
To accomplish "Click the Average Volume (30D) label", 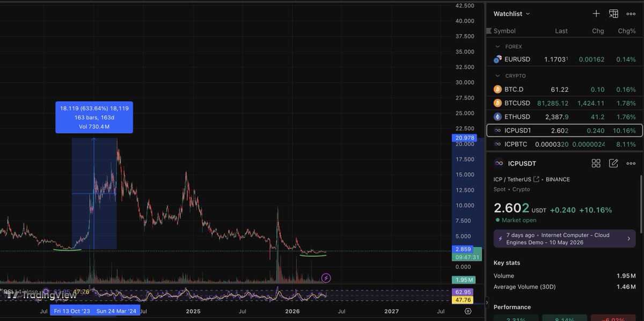I will (x=526, y=288).
